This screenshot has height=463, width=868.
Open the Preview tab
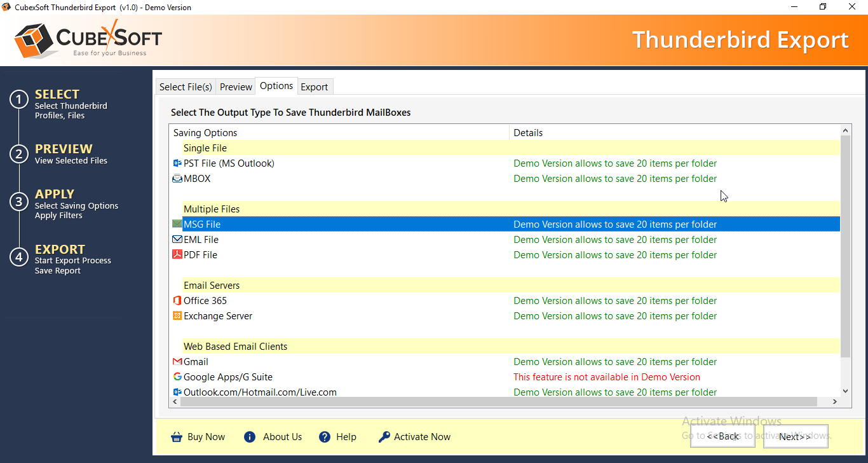236,87
